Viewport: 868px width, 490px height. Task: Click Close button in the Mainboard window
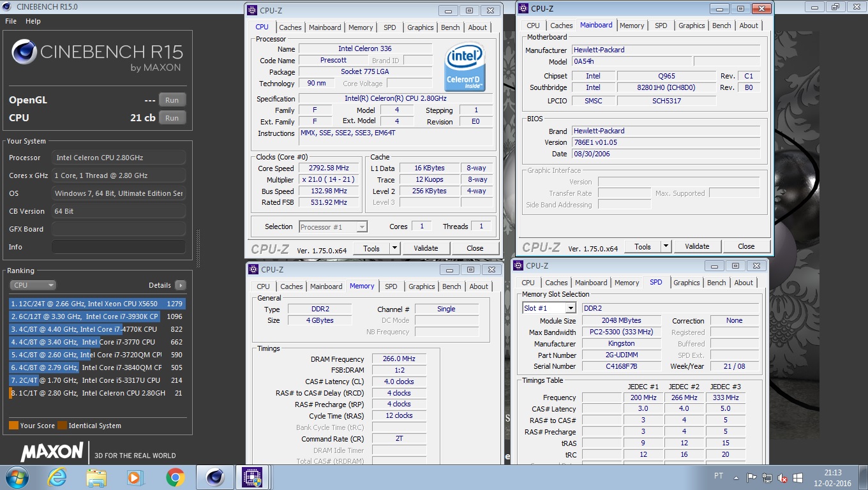[746, 246]
